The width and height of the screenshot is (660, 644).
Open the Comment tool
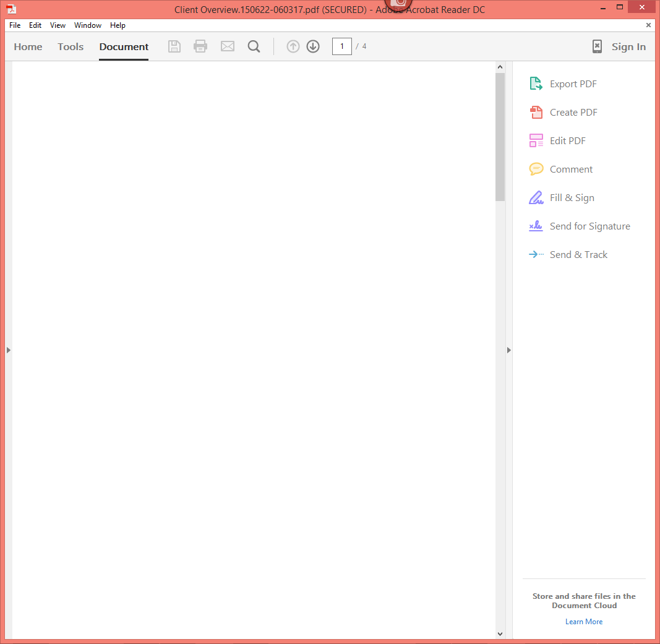(570, 169)
